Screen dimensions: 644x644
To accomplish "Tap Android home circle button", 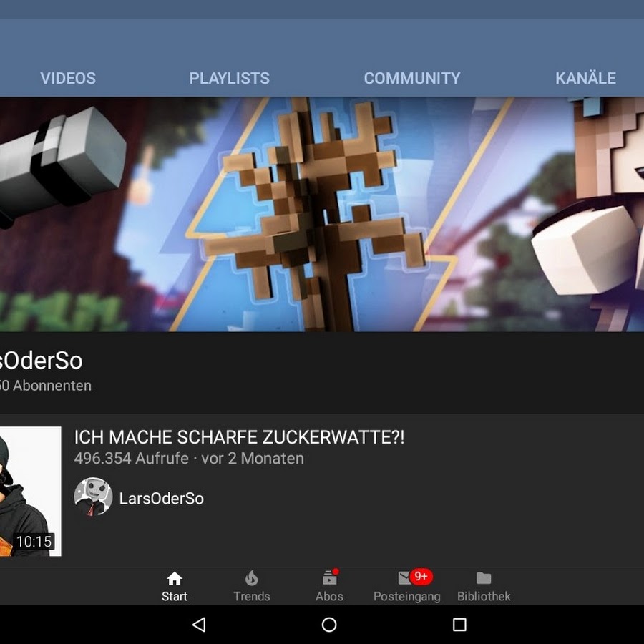I will (x=329, y=625).
